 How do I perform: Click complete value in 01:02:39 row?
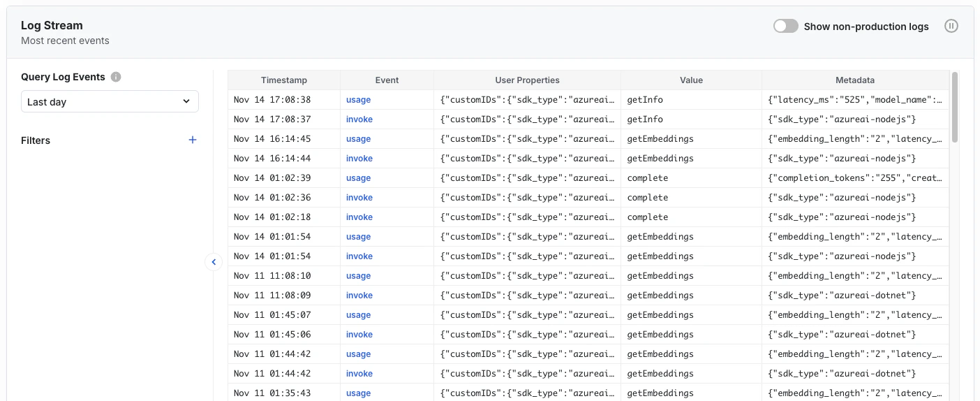[648, 178]
